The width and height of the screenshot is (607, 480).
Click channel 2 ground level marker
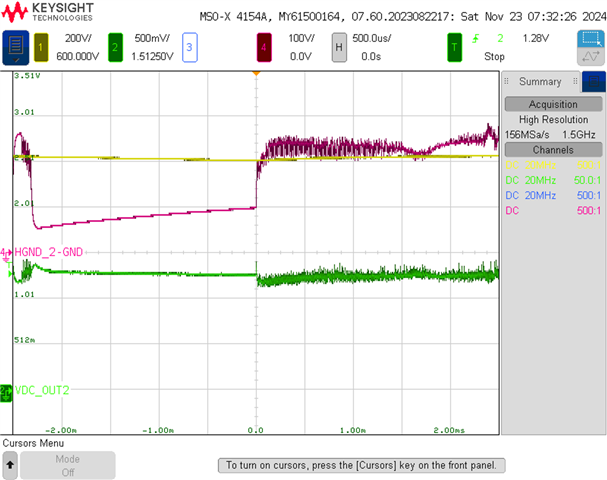(6, 393)
